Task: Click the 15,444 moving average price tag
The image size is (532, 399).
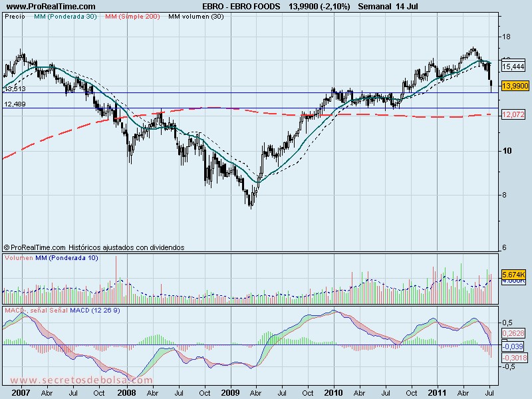Action: point(513,66)
